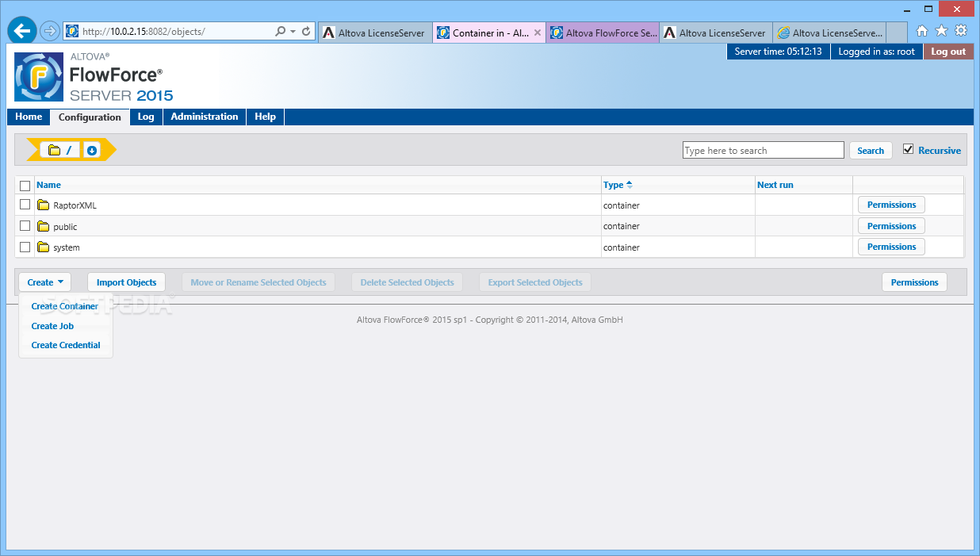Switch to the second Altova LicenseServer tab
980x556 pixels.
(x=716, y=33)
